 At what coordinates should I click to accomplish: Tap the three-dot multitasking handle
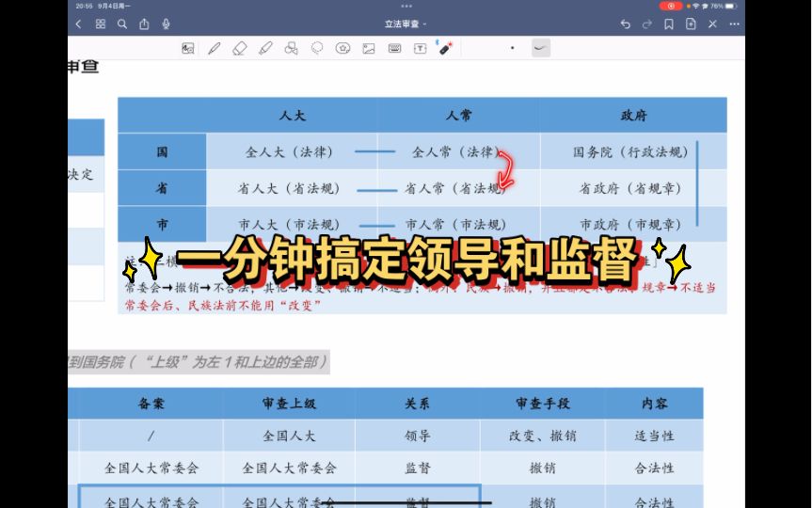(406, 7)
